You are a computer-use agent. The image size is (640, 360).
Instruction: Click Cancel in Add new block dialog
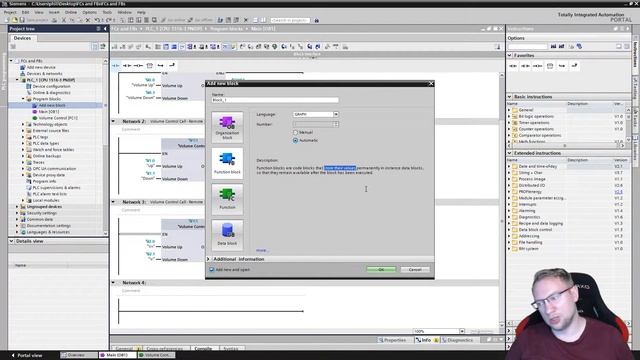pyautogui.click(x=415, y=269)
